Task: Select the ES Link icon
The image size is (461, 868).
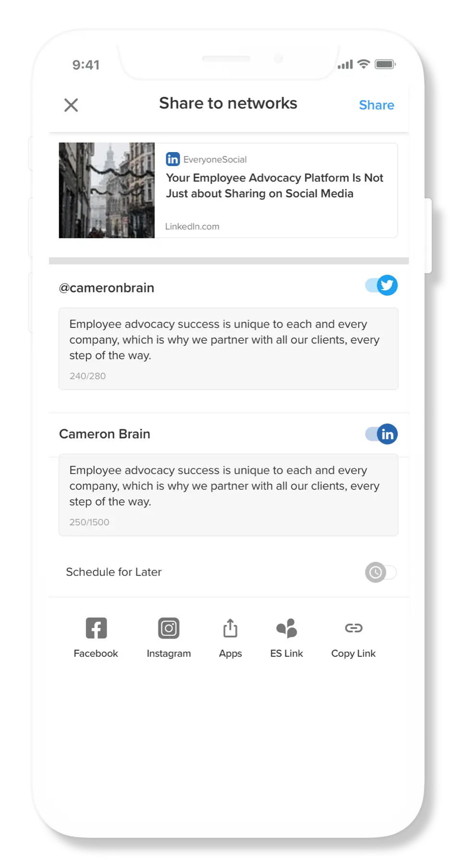Action: point(287,628)
